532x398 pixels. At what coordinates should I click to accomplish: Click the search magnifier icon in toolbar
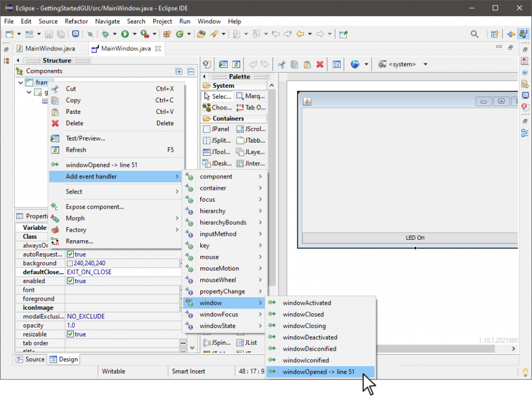point(474,34)
